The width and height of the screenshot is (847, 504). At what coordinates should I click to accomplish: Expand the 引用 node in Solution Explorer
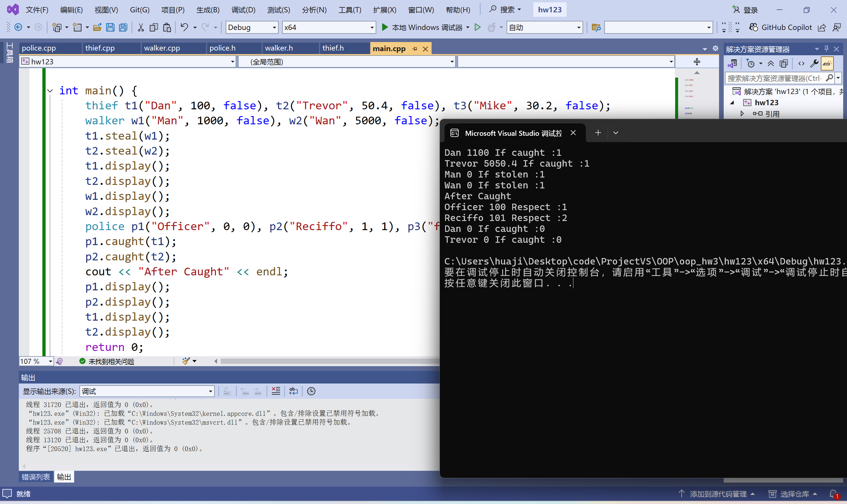742,114
